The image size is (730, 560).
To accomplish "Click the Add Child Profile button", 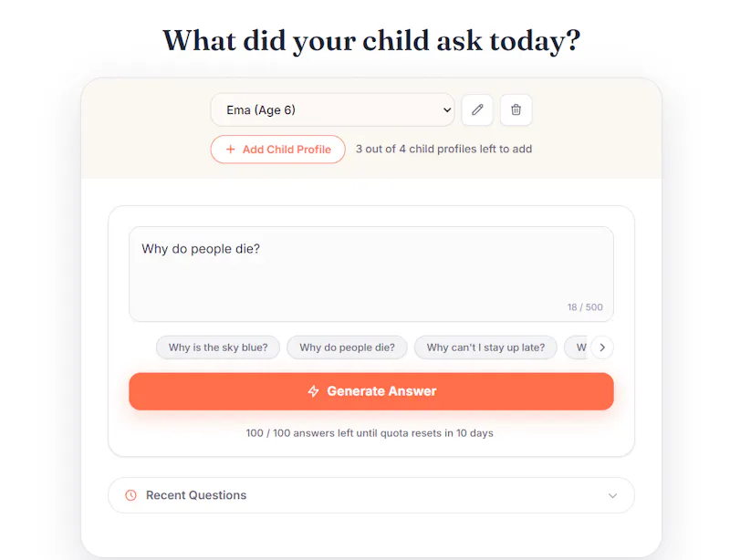I will click(278, 150).
